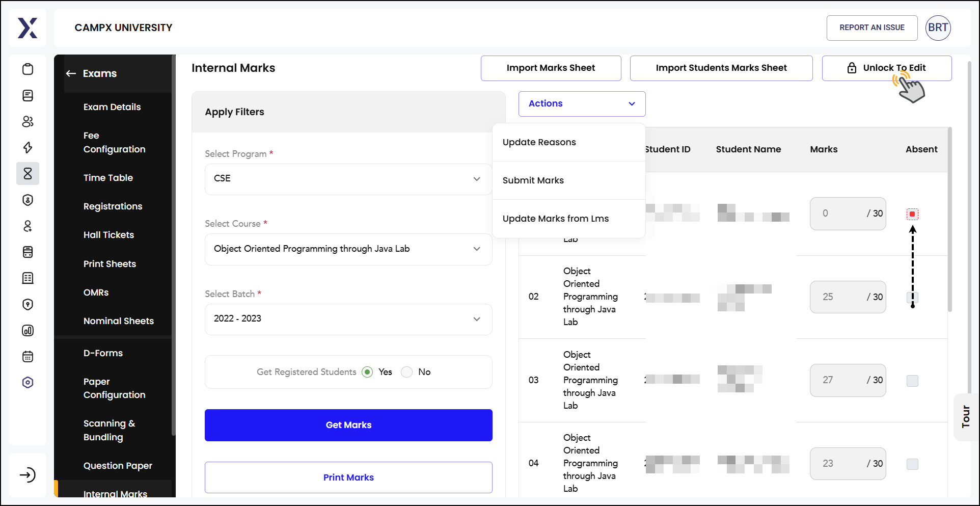Open the users group icon in left rail
This screenshot has width=980, height=506.
coord(28,121)
